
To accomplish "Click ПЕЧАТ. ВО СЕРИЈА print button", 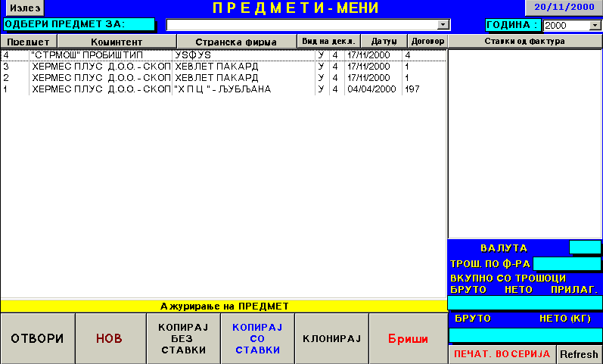I will click(x=502, y=354).
